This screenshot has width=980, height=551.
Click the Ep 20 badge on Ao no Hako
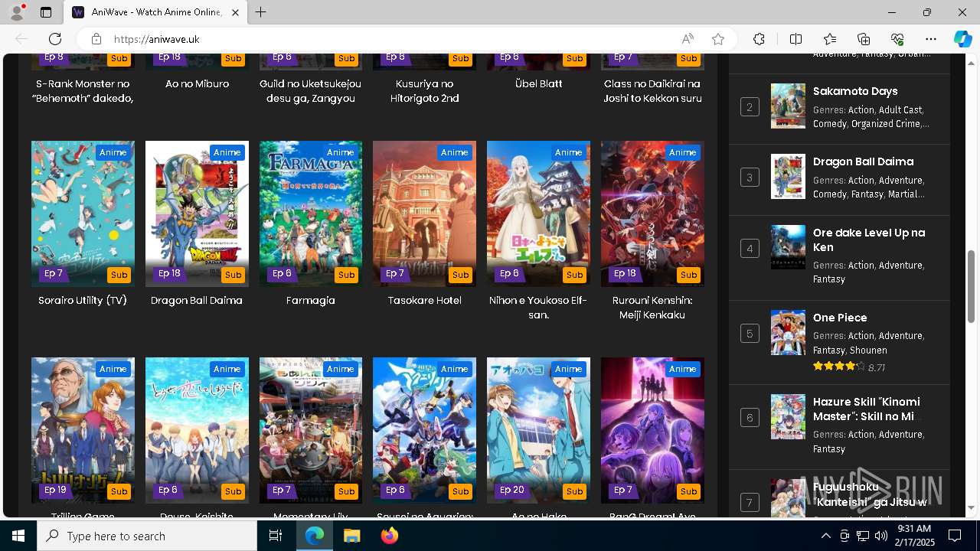click(x=511, y=491)
